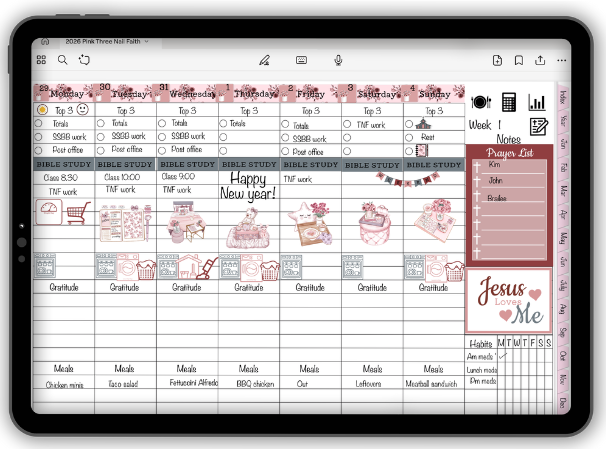Jump to the Jun month tab
The image size is (606, 449).
[x=563, y=261]
